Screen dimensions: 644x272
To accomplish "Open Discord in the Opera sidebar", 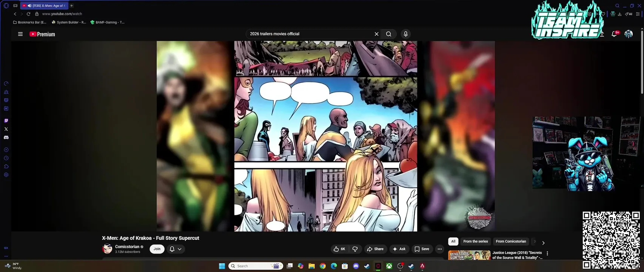I will coord(6,138).
